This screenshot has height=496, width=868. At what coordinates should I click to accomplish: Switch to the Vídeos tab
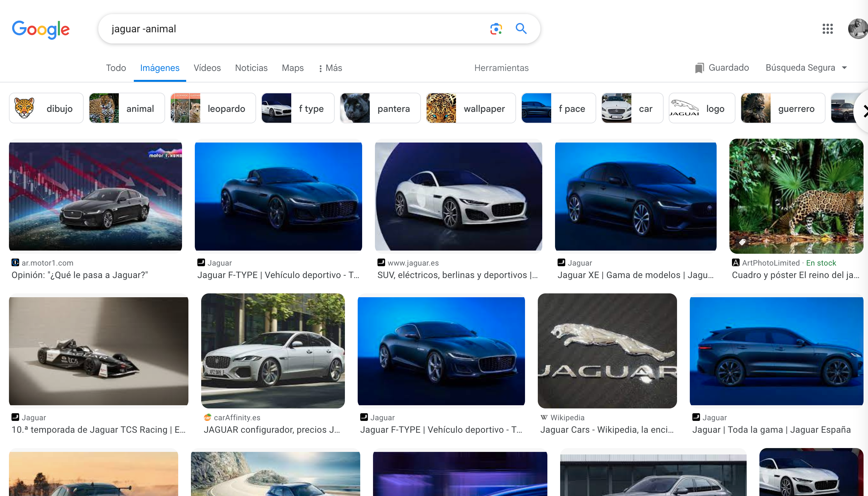coord(207,68)
